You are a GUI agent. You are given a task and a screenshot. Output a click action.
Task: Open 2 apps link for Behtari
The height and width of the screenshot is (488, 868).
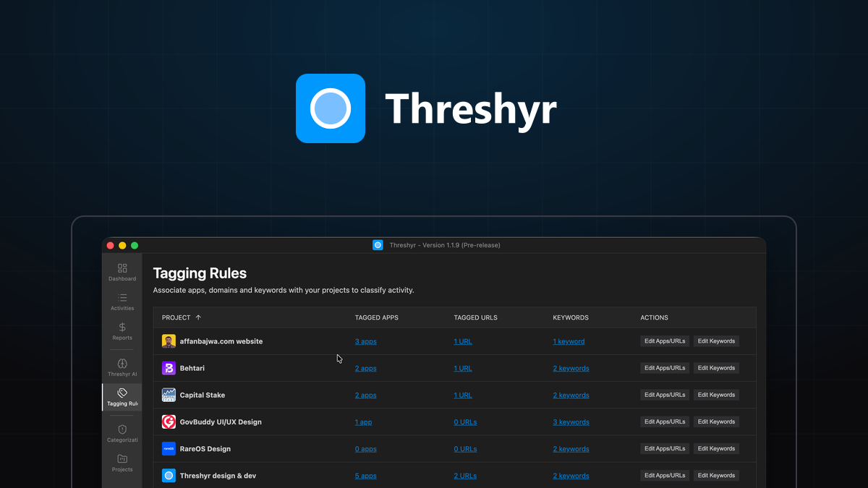click(365, 368)
